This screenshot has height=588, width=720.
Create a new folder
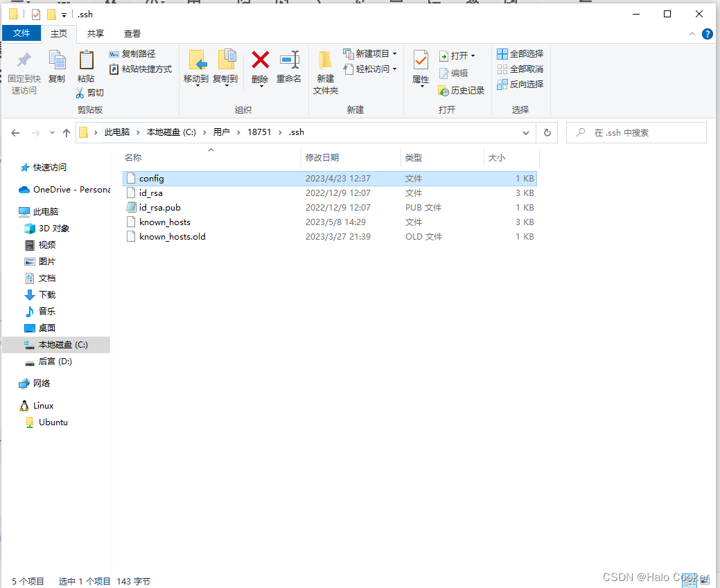325,73
